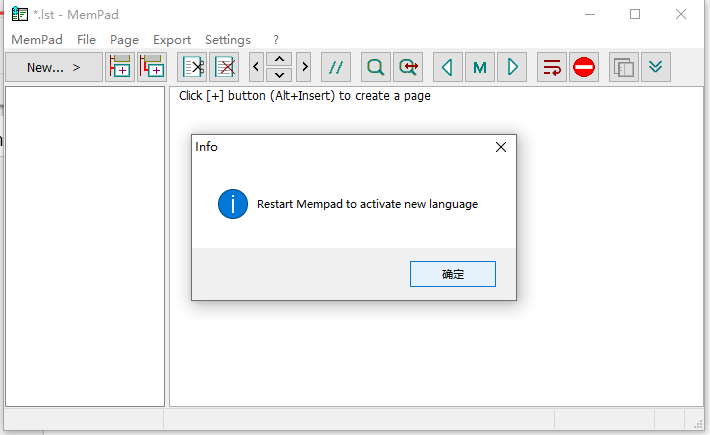Click the left chevron navigation arrow
Viewport: 710px width, 435px height.
(x=256, y=67)
